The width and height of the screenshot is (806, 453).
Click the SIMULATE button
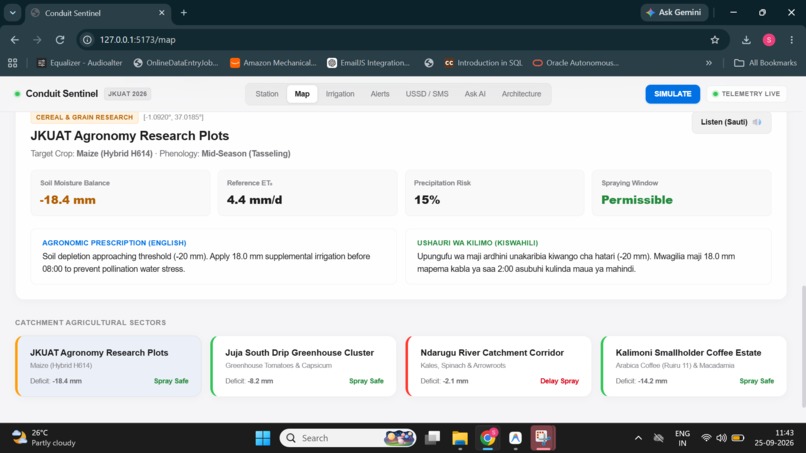point(672,94)
